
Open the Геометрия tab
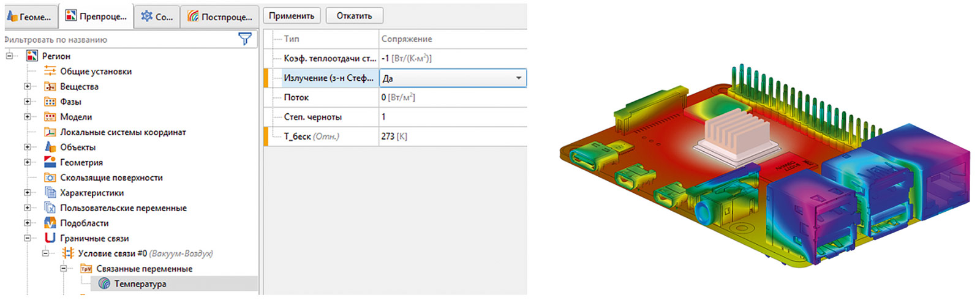click(29, 17)
